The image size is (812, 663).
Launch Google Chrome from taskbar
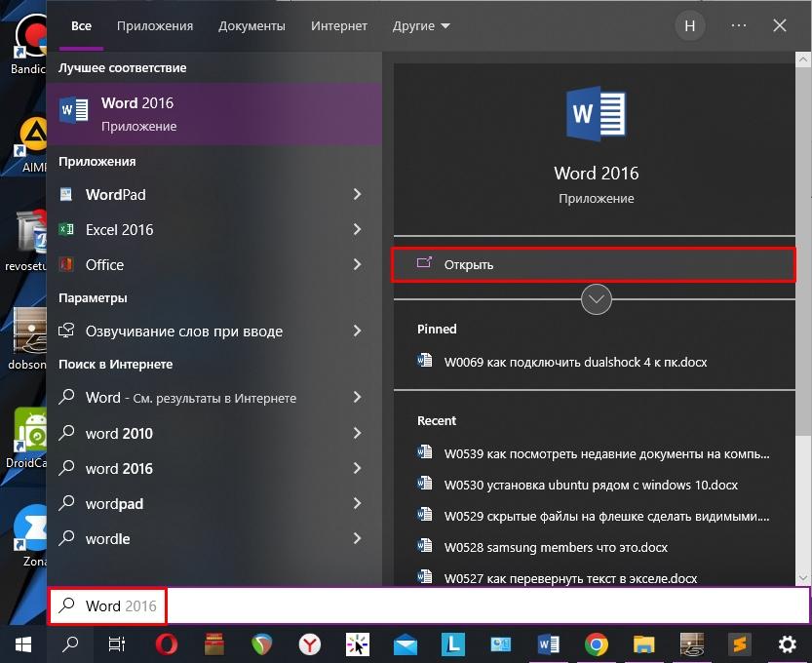(596, 644)
